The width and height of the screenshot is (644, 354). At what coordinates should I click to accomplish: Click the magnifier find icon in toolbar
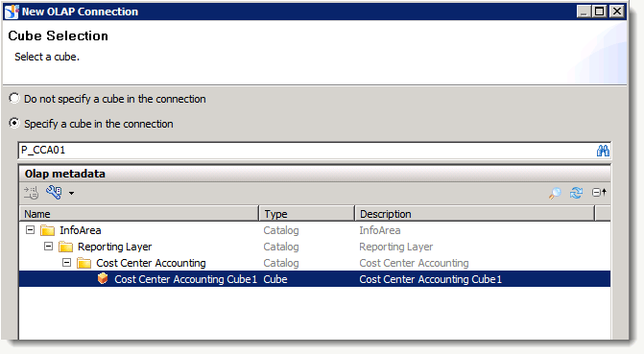coord(555,193)
